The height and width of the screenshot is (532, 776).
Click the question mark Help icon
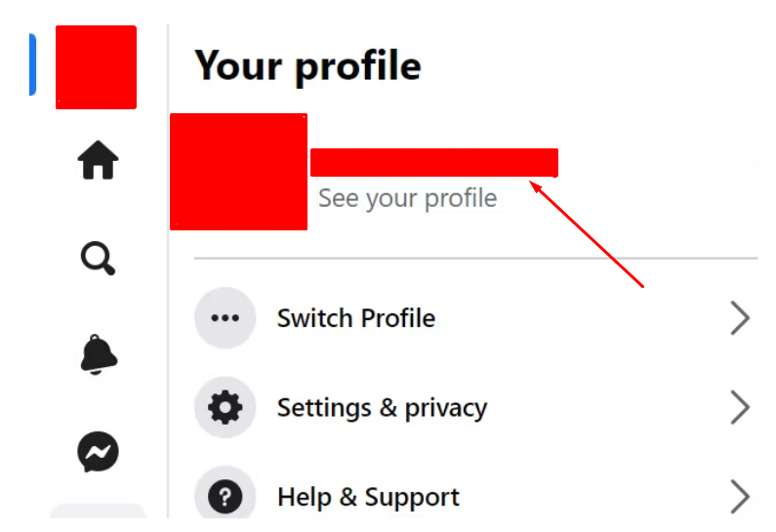coord(225,495)
